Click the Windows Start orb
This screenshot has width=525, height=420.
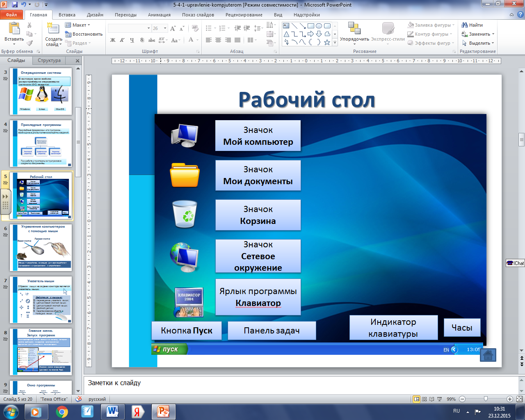[11, 412]
